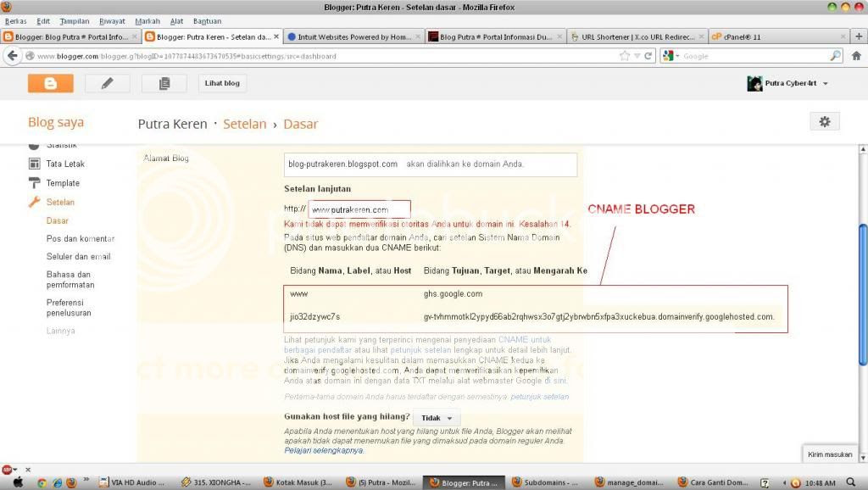Switch to Subdomains taskbar window
This screenshot has height=490, width=868.
pyautogui.click(x=545, y=483)
